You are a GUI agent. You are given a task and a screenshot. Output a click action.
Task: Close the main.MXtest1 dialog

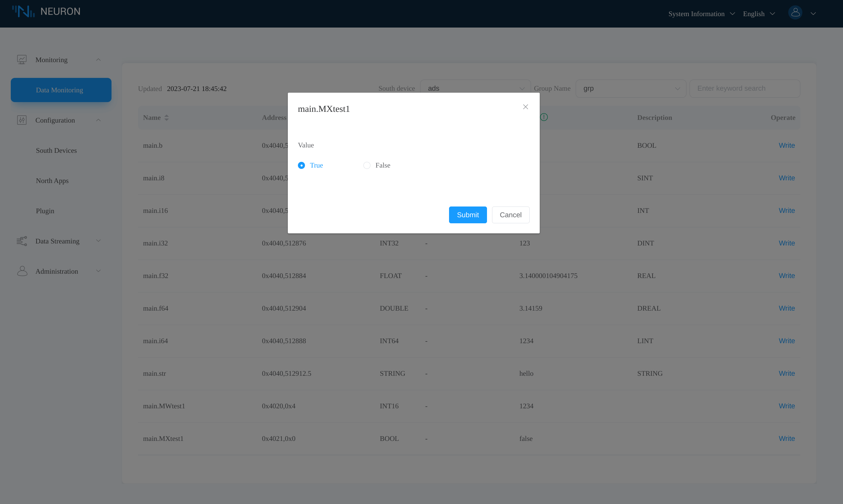click(525, 107)
